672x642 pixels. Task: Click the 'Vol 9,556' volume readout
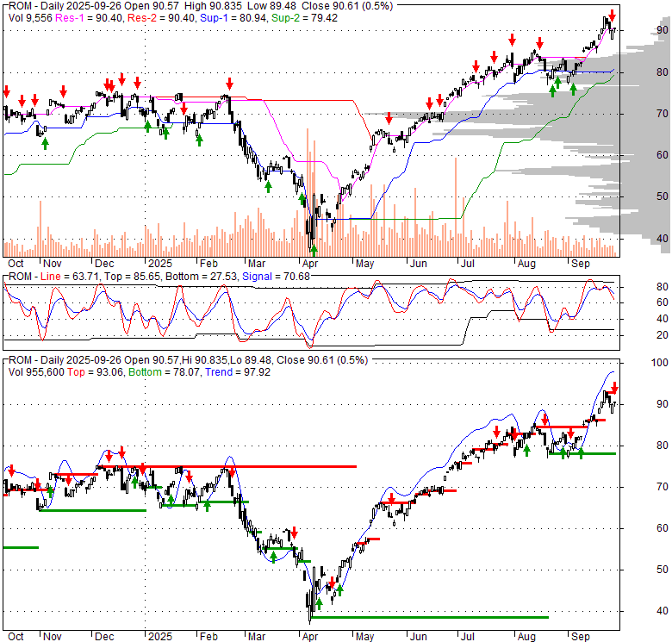[30, 18]
